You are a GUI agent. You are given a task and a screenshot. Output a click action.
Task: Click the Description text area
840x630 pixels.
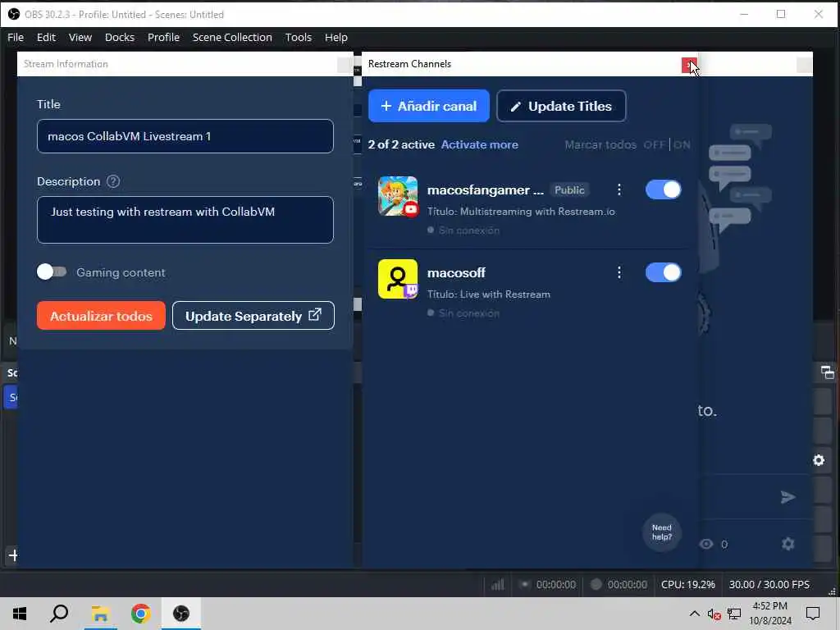(185, 220)
